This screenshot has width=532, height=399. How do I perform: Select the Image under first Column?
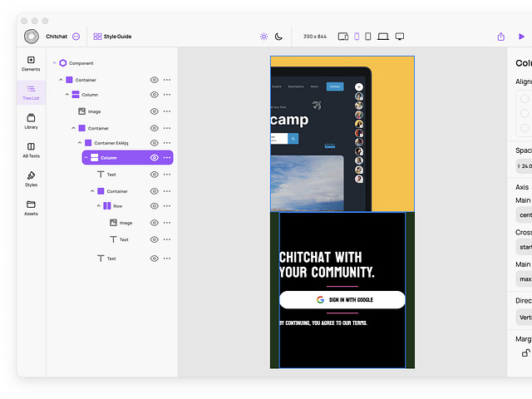click(x=90, y=111)
